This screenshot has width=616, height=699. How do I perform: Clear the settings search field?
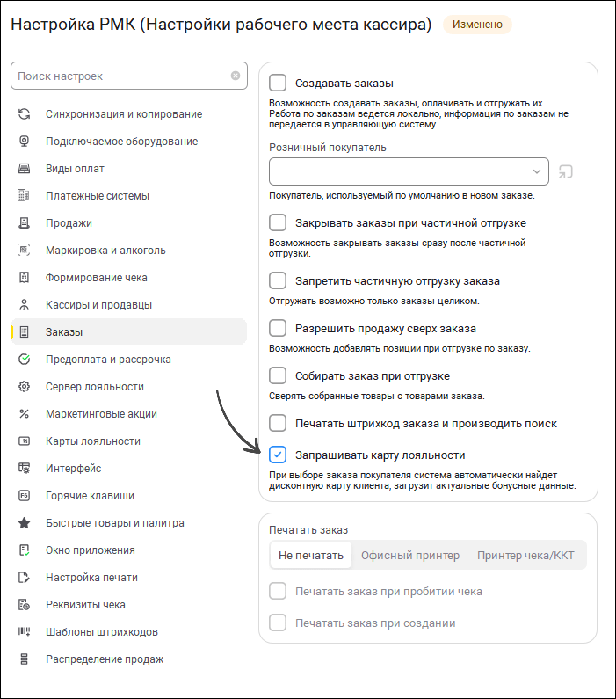coord(236,76)
